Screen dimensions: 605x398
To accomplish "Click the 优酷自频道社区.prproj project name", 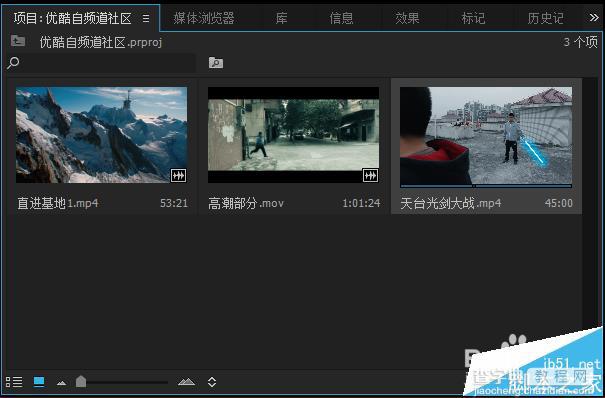I will (x=101, y=42).
